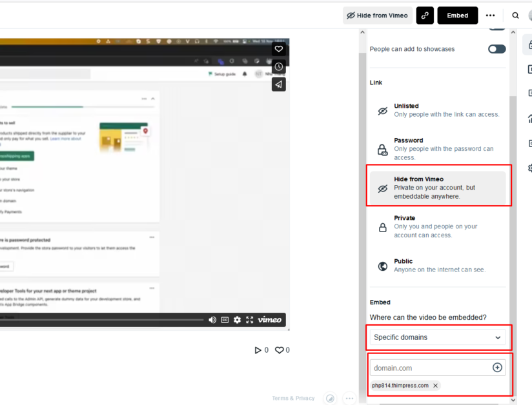This screenshot has width=532, height=405.
Task: Click the search magnifier icon
Action: (515, 15)
